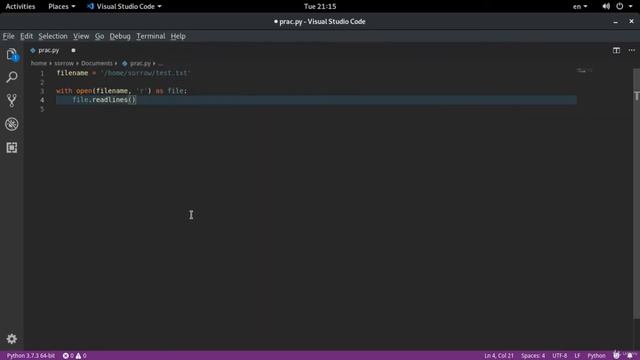Viewport: 640px width, 360px height.
Task: Open the Visual Studio Code app menu
Action: tap(124, 6)
